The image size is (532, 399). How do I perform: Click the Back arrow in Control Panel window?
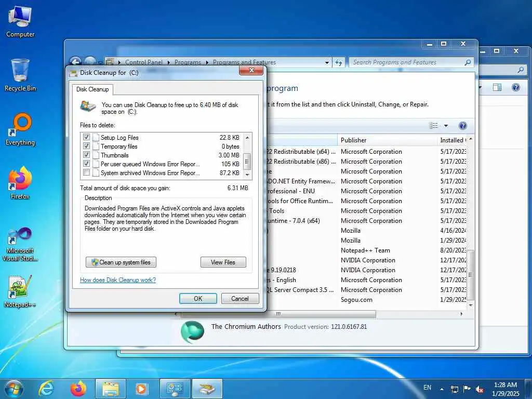pos(75,61)
